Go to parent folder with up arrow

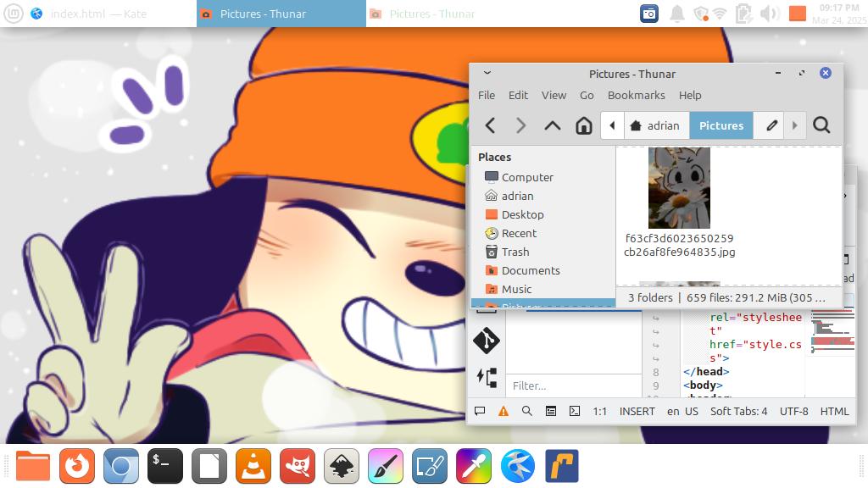552,125
